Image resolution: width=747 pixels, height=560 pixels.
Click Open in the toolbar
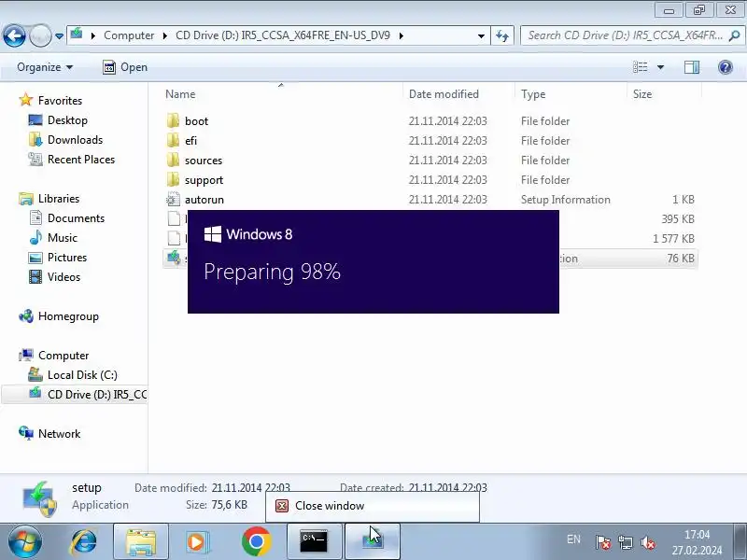125,67
